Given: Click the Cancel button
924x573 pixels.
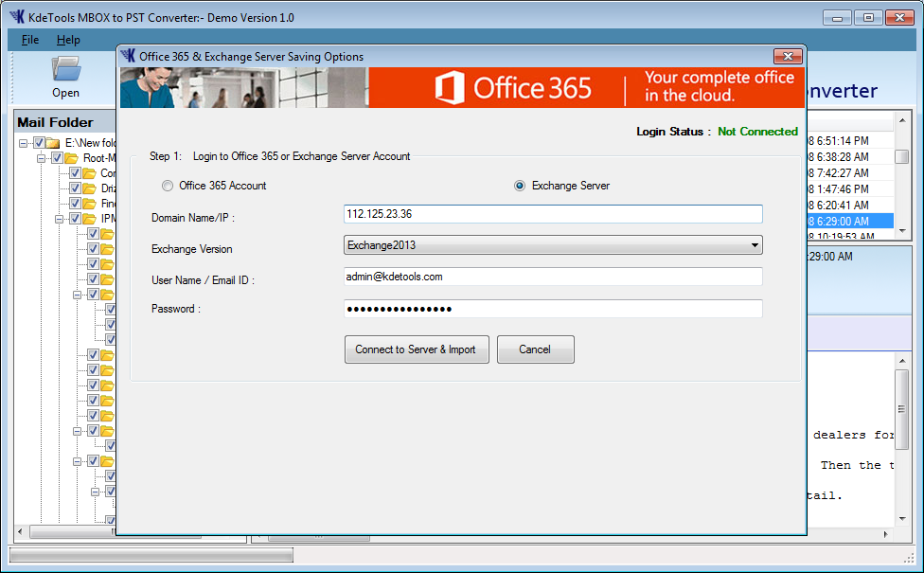Looking at the screenshot, I should pyautogui.click(x=535, y=349).
